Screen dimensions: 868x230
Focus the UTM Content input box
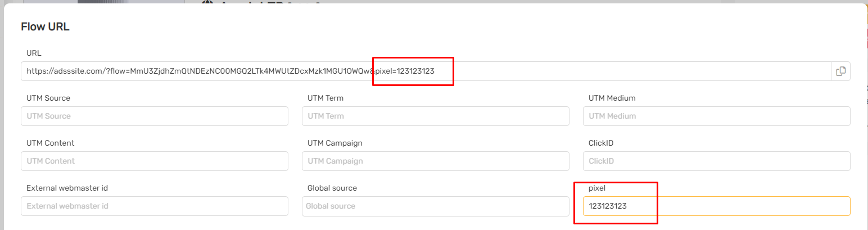click(155, 161)
